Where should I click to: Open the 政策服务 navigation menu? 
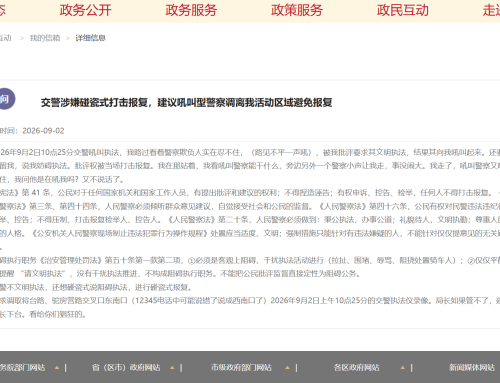[297, 10]
